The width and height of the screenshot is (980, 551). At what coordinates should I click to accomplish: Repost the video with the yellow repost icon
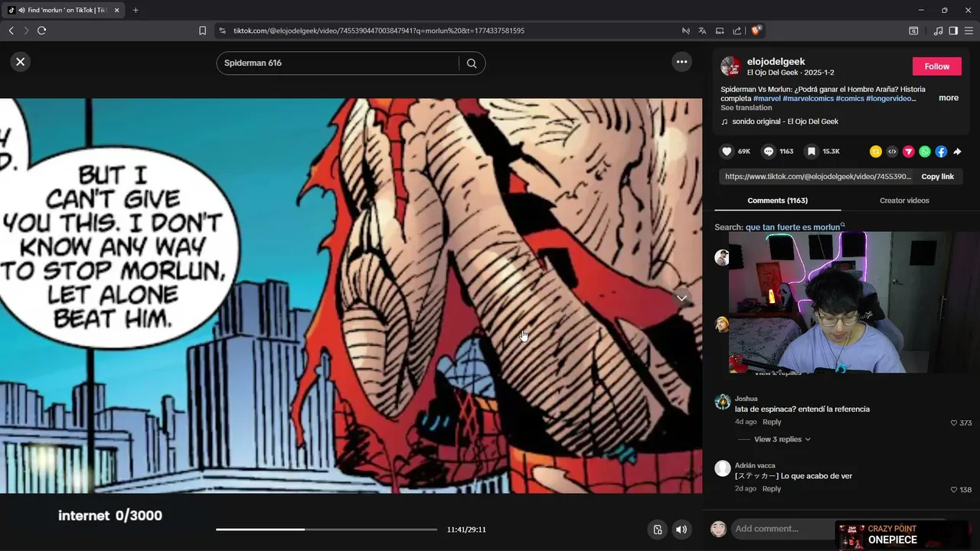[876, 152]
